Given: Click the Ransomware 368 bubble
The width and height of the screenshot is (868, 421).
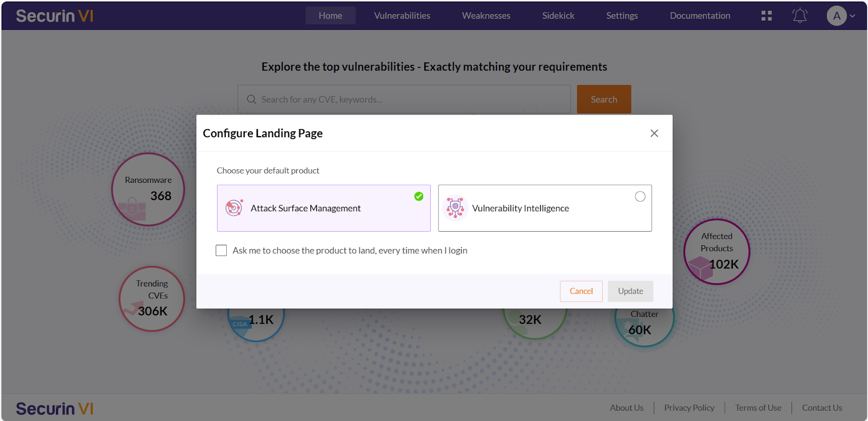Looking at the screenshot, I should (x=148, y=189).
